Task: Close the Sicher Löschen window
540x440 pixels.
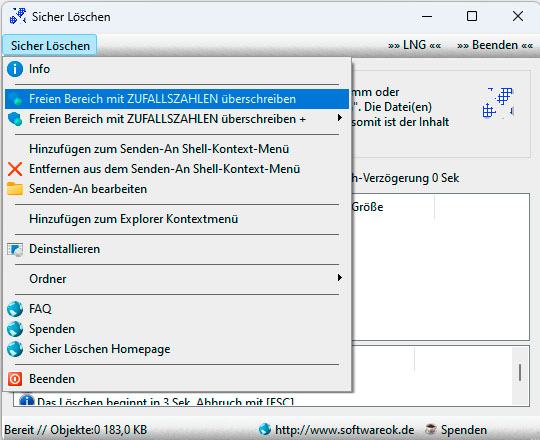Action: [518, 16]
